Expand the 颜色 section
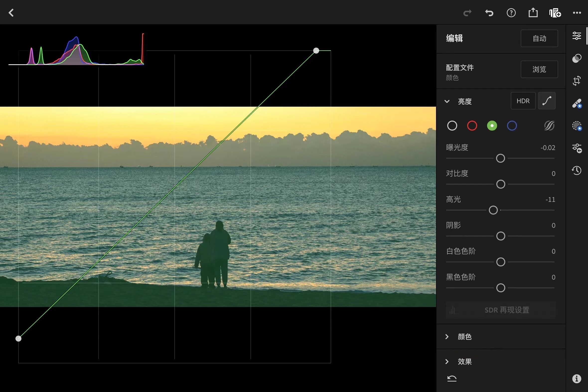The image size is (588, 392). [447, 337]
